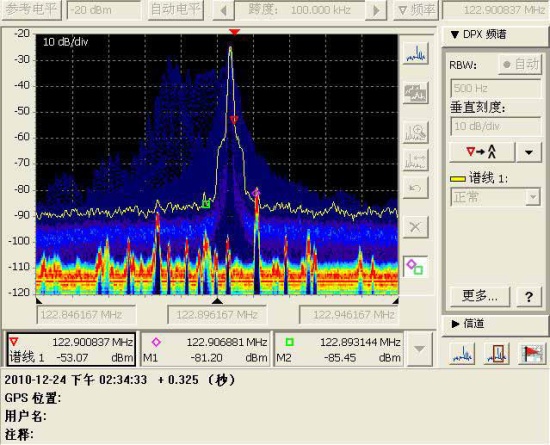This screenshot has height=445, width=550.
Task: Click the center frequency 122.896167 MHz field
Action: click(x=217, y=315)
